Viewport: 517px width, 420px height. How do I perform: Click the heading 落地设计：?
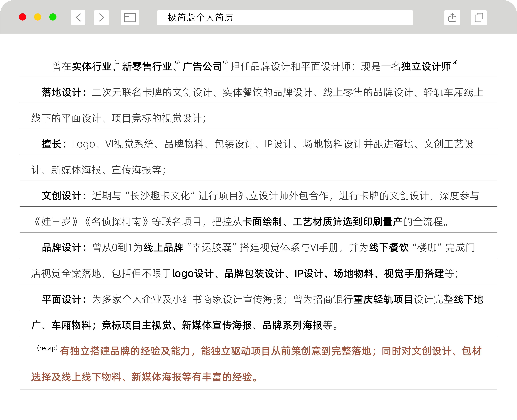click(x=64, y=92)
